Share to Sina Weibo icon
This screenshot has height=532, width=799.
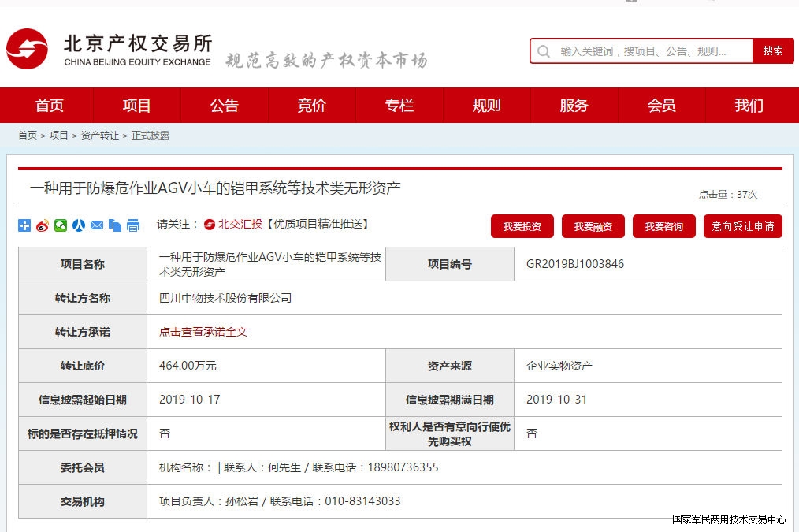(x=43, y=225)
